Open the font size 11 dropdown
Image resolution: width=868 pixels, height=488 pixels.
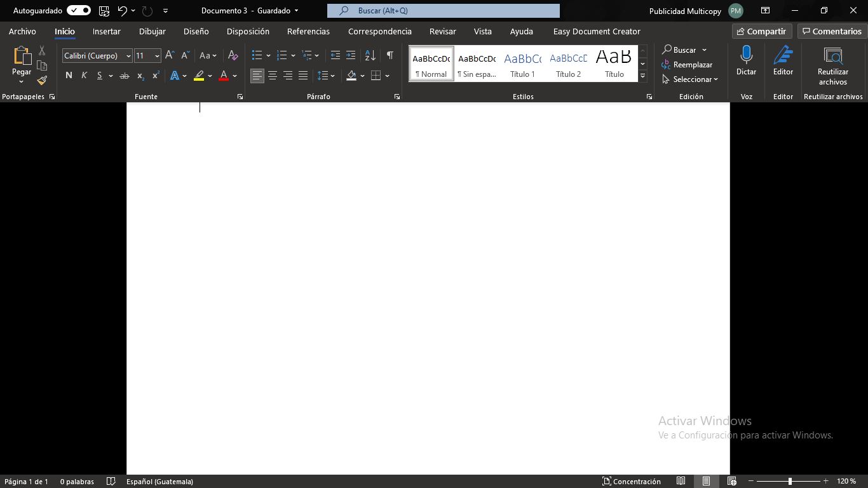coord(157,56)
